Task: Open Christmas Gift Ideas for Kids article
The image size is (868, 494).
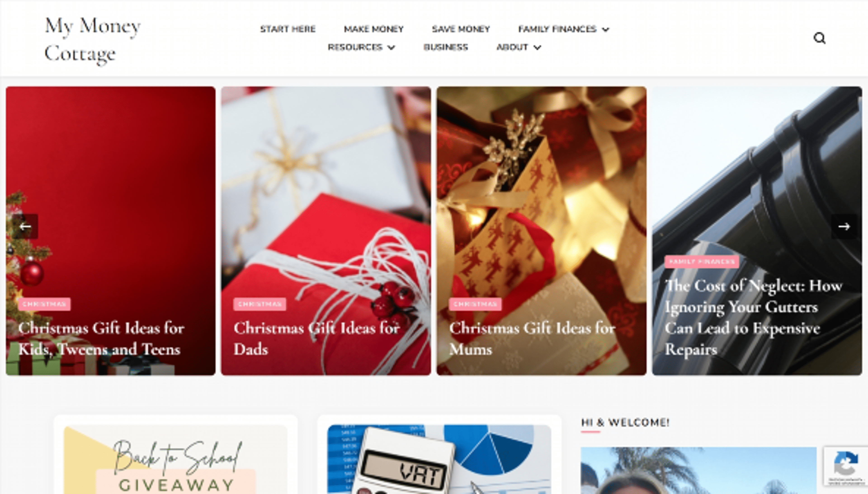Action: (101, 339)
